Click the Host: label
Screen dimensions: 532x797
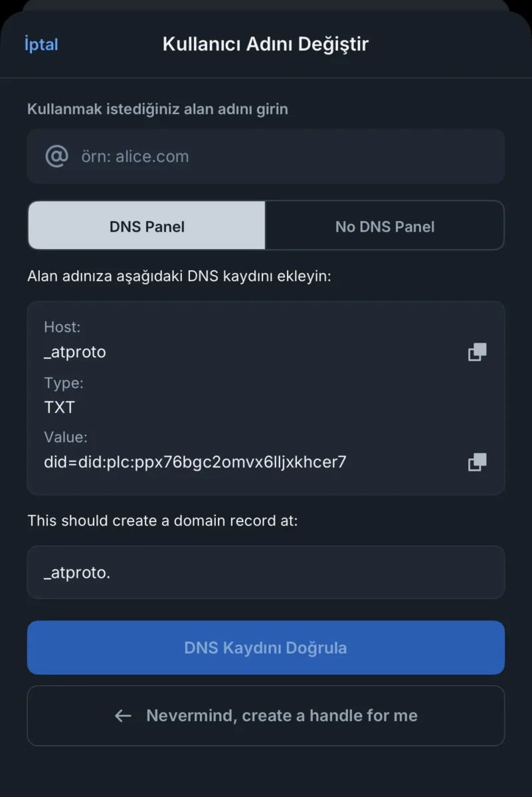click(x=62, y=327)
